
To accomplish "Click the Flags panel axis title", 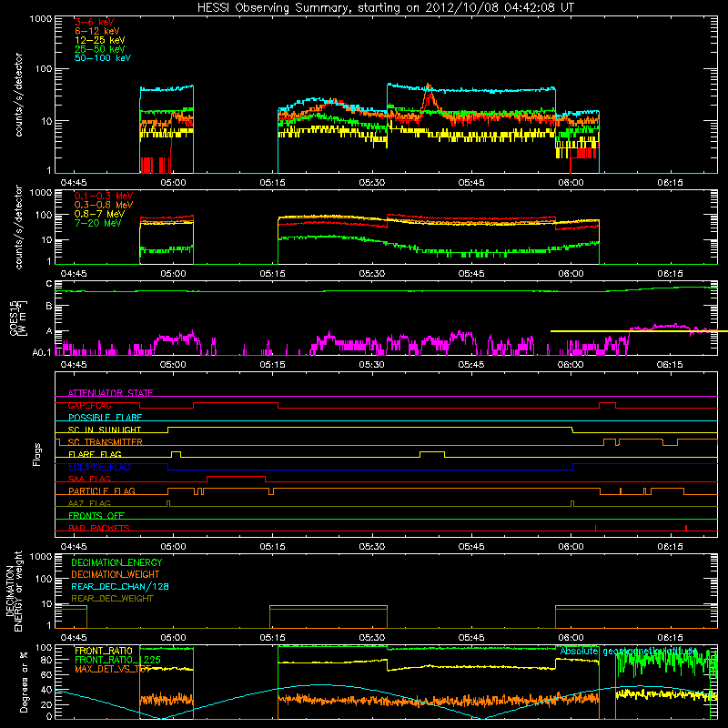I will point(36,454).
